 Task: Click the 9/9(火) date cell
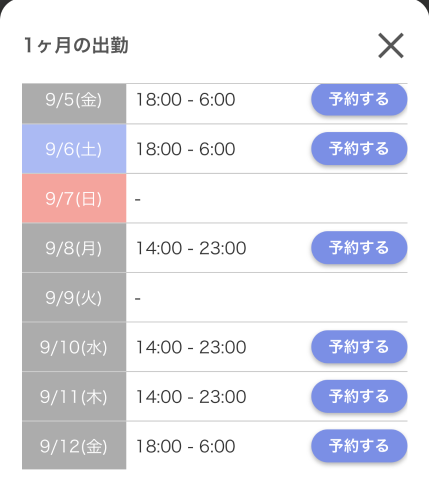click(74, 297)
